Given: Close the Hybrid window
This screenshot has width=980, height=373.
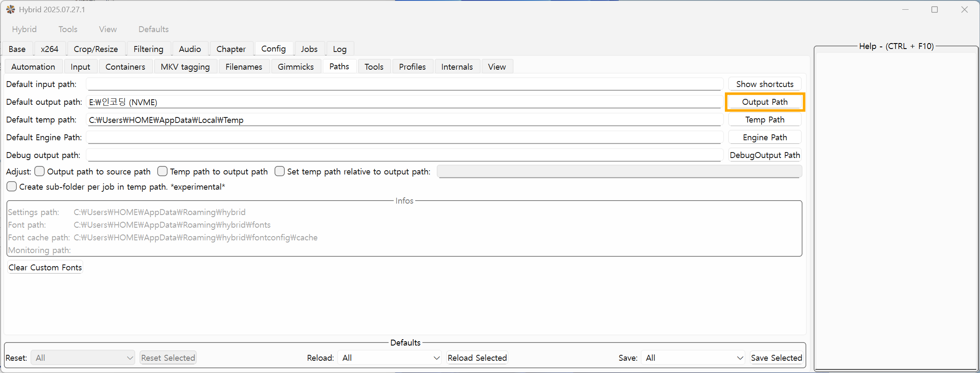Looking at the screenshot, I should click(x=964, y=9).
